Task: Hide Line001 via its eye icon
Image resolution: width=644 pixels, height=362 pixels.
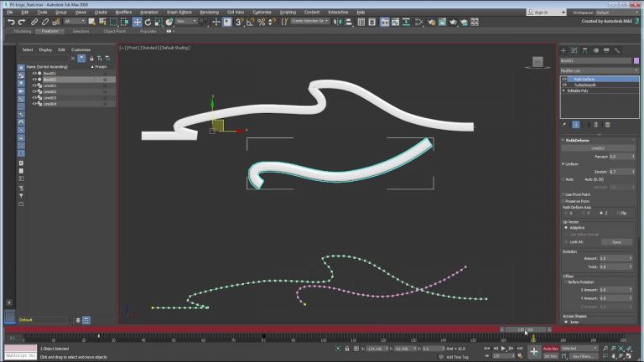Action: pos(34,85)
